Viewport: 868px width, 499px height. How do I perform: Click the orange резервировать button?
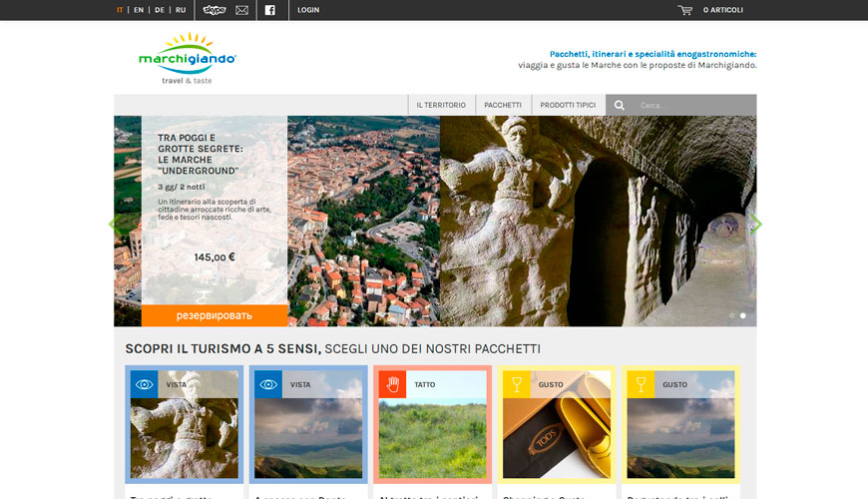coord(215,315)
